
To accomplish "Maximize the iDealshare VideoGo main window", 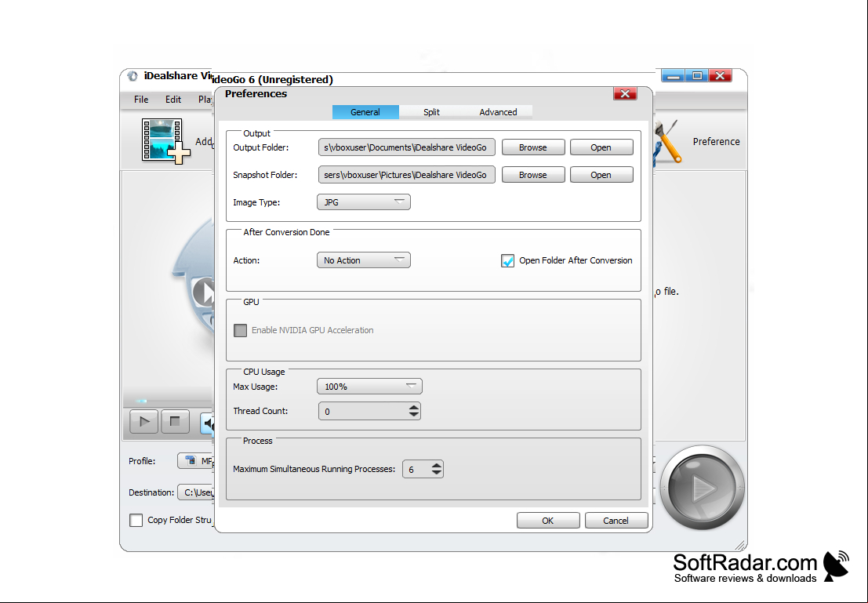I will tap(697, 76).
